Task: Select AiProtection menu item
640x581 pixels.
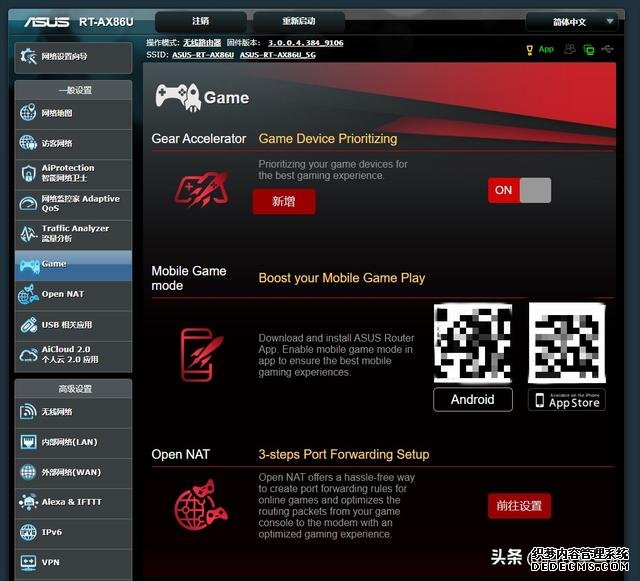Action: [x=73, y=174]
